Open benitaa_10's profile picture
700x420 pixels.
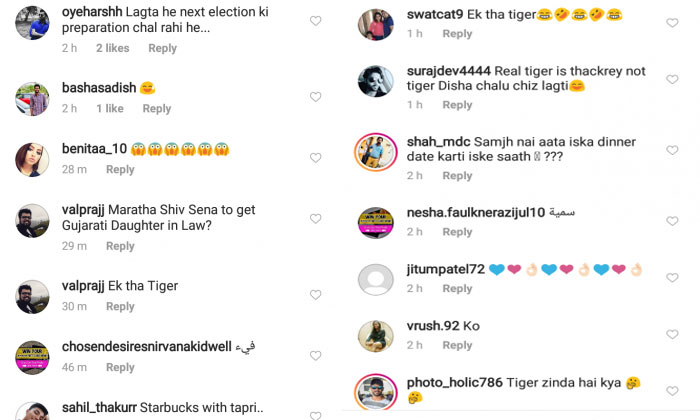(33, 159)
